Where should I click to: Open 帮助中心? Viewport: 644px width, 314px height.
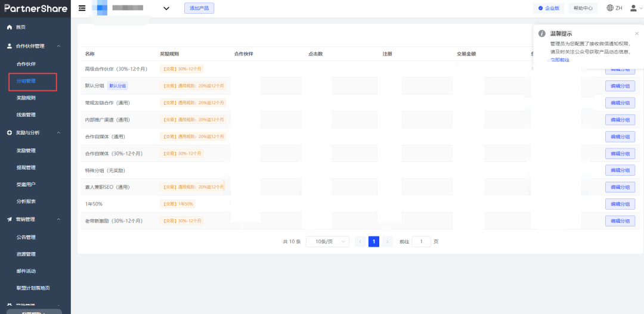[583, 8]
